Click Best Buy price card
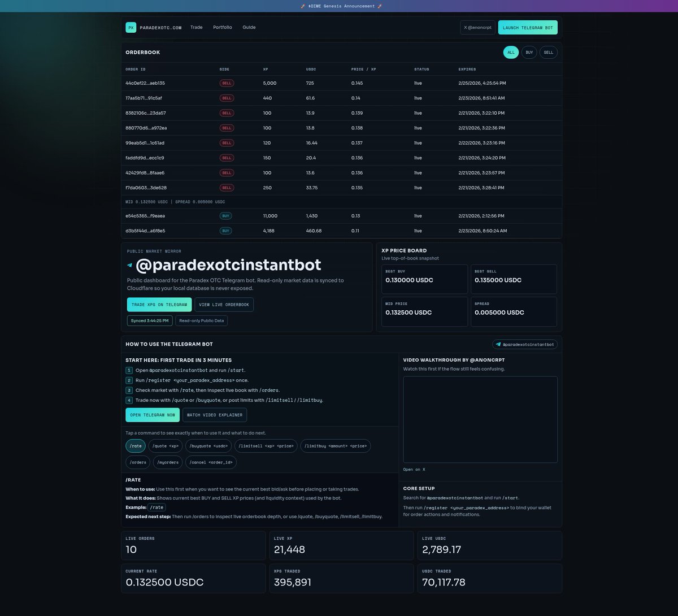Image resolution: width=678 pixels, height=616 pixels. tap(424, 279)
